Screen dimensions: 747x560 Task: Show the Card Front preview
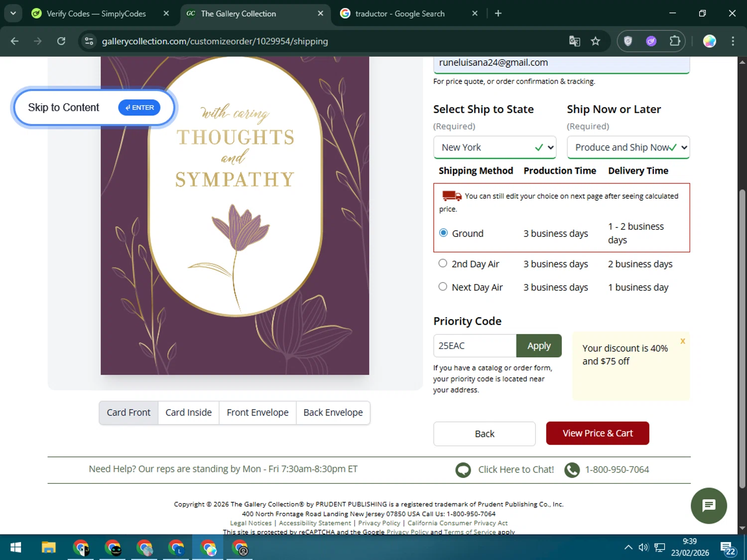click(128, 413)
